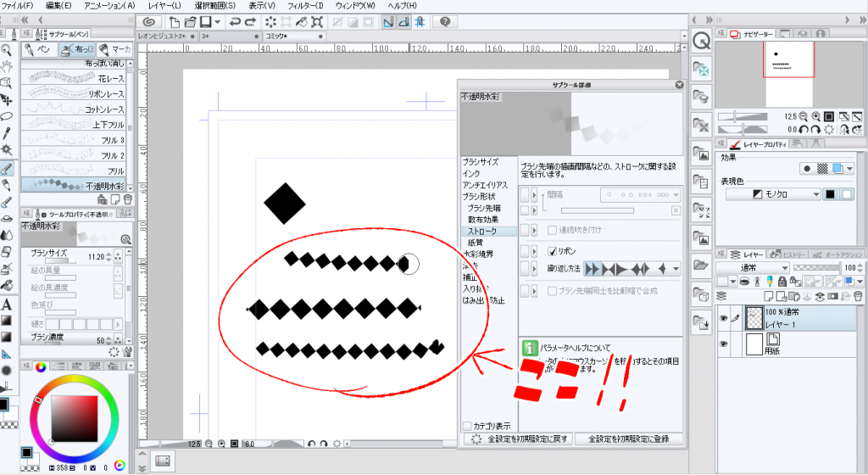
Task: Toggle the リボン checkbox
Action: 552,251
